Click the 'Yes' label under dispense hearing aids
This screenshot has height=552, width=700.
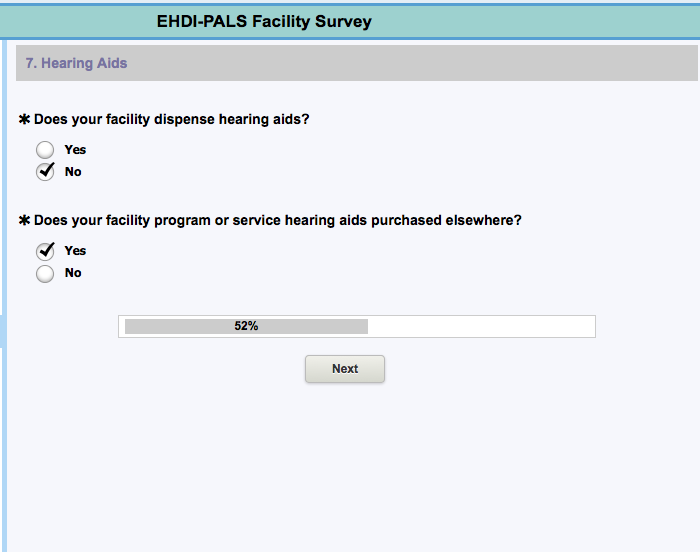coord(75,150)
